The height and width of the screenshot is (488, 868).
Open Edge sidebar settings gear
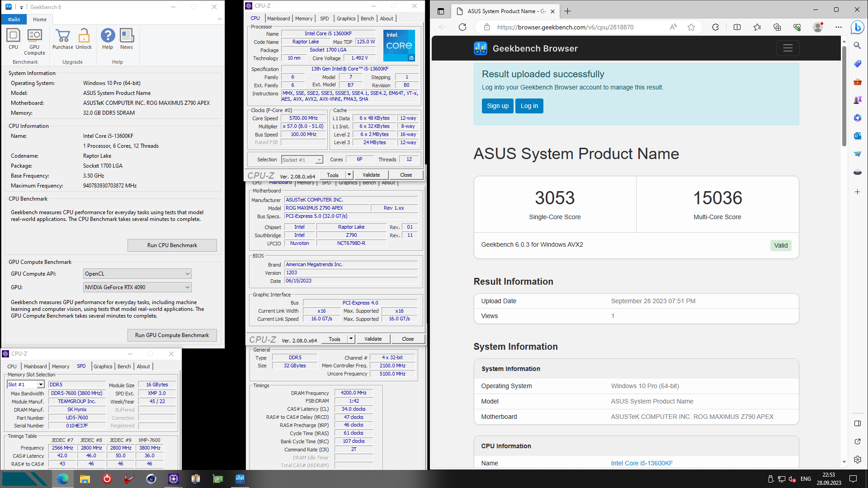(857, 460)
